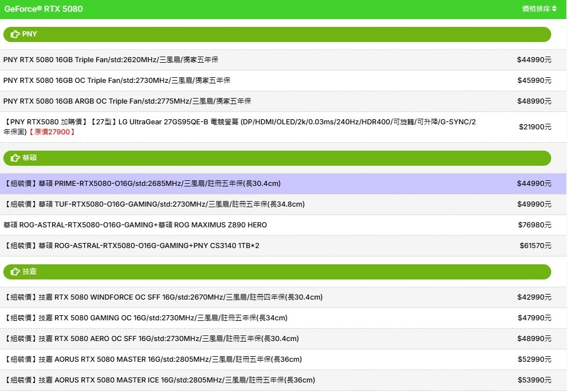Click the 價格排序 price sort arrows
Screen dimensions: 568x392
tap(554, 9)
